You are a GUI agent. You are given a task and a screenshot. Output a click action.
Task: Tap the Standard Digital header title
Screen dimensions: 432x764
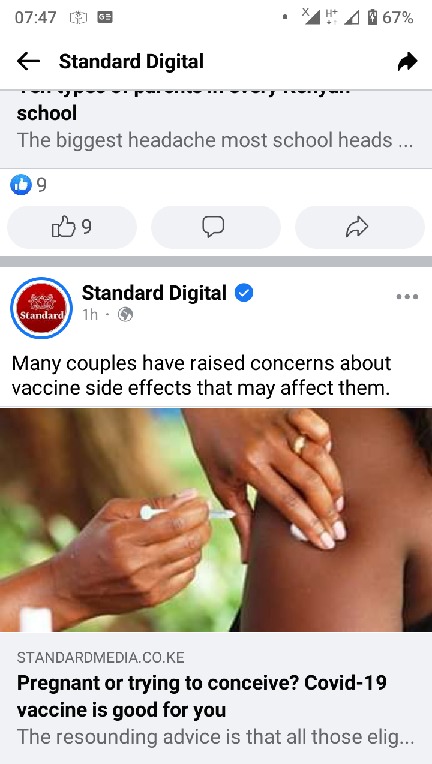point(131,61)
